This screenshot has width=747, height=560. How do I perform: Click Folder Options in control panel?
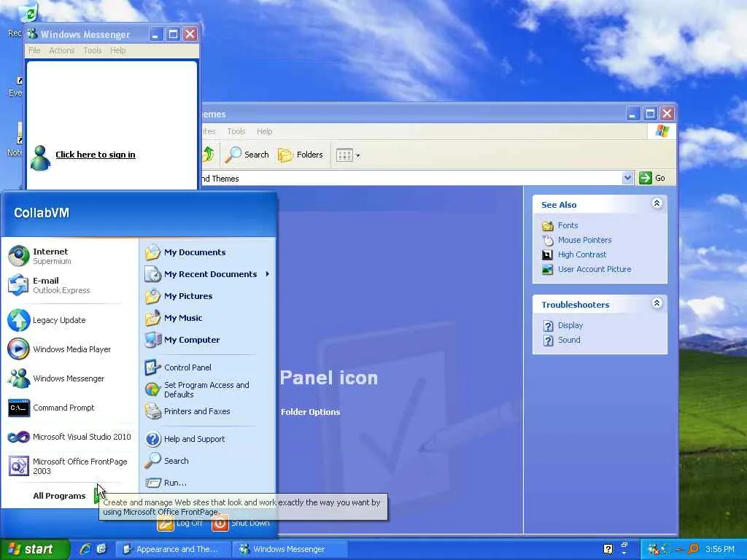pos(310,412)
